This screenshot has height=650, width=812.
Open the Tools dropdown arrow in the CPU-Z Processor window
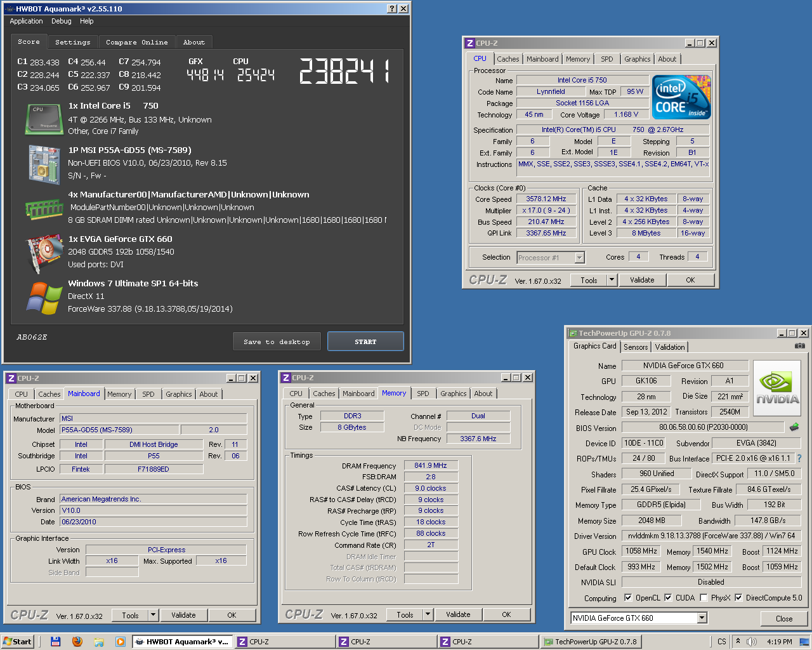point(612,280)
